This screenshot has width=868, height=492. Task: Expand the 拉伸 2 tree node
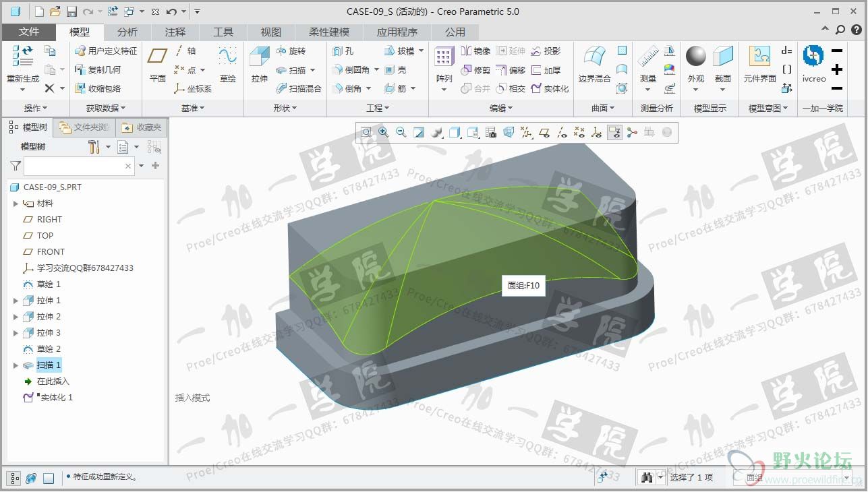pyautogui.click(x=16, y=317)
